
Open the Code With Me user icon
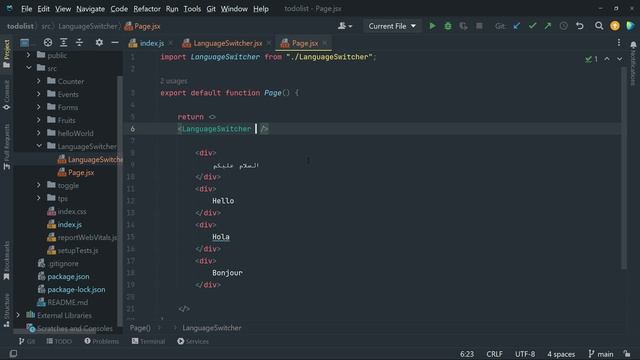coord(344,26)
